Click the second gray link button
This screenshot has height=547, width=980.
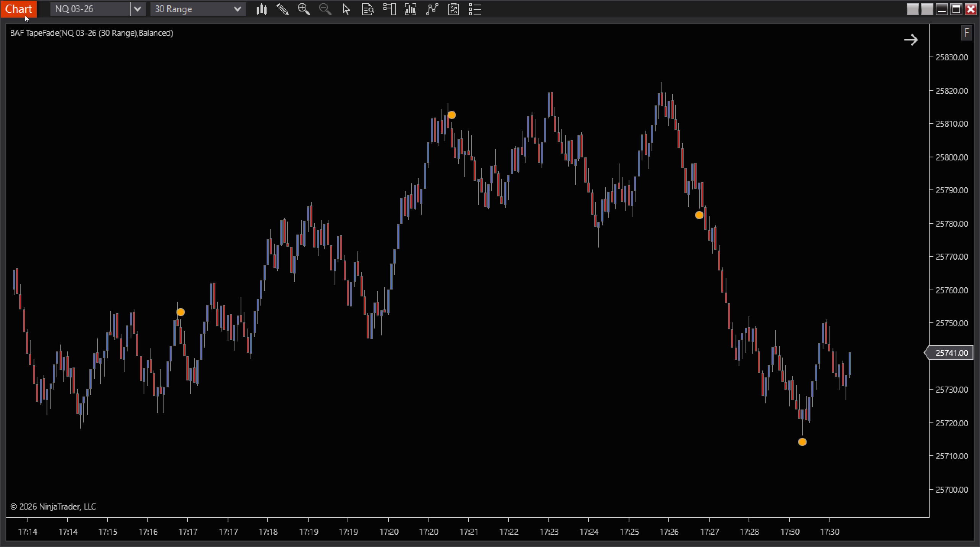click(x=927, y=9)
